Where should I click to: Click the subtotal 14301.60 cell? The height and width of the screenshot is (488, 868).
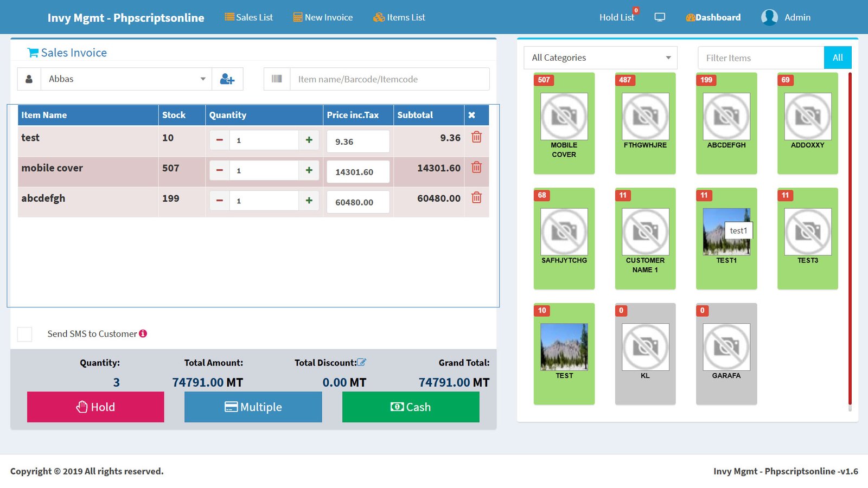click(429, 172)
